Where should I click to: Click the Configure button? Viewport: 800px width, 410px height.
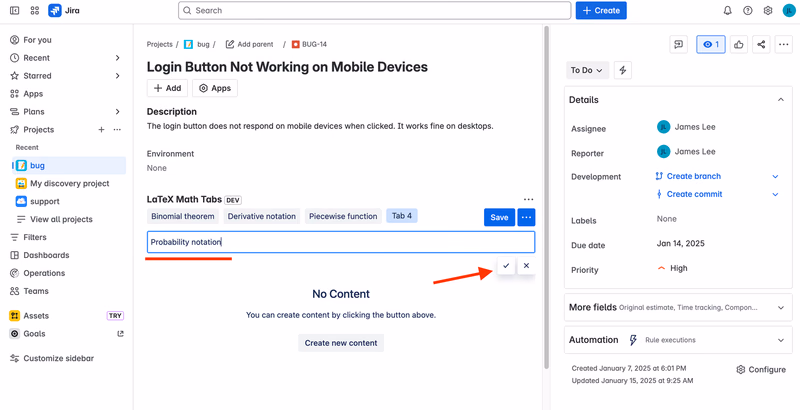coord(761,370)
